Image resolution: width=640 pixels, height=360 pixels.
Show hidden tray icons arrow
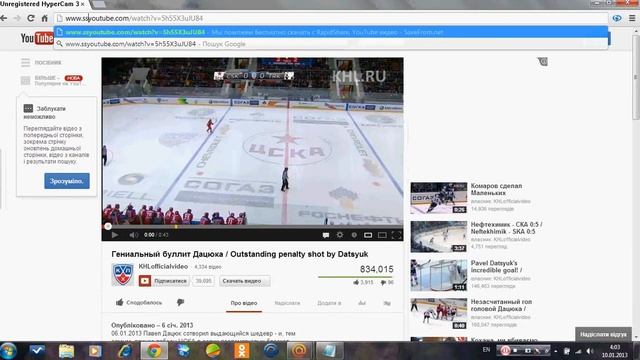pyautogui.click(x=556, y=351)
